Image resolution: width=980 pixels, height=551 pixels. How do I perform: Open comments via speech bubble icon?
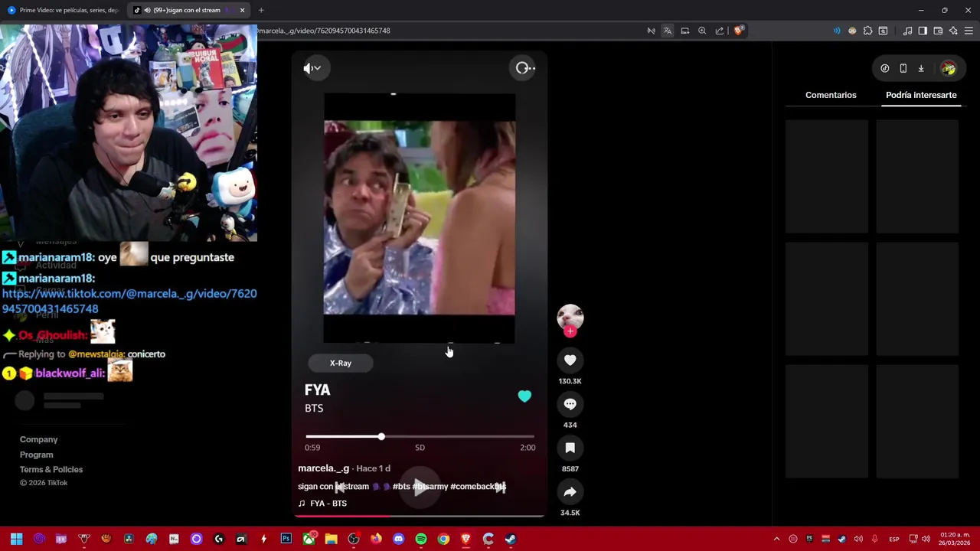570,404
